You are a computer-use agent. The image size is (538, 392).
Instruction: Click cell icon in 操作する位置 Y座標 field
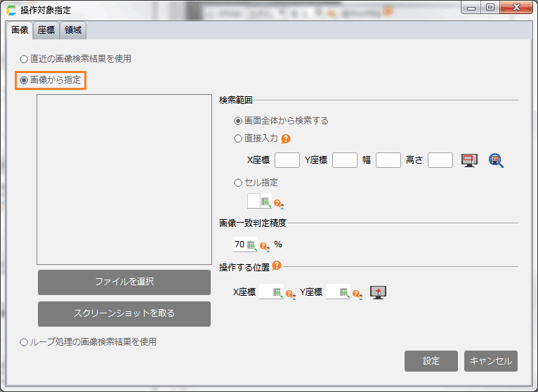(x=344, y=292)
